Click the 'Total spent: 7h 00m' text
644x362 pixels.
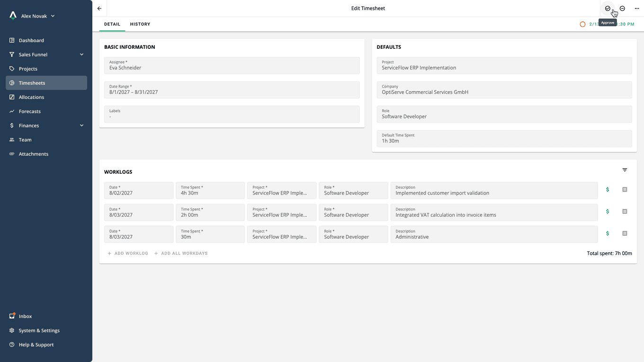[x=609, y=254]
